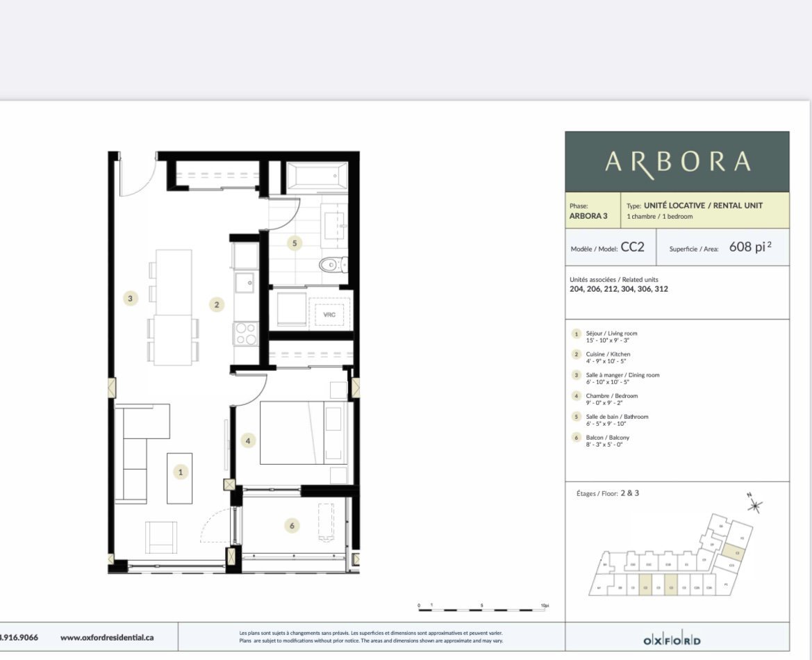Select the balcony marker 6 on plan
This screenshot has width=812, height=660.
292,526
